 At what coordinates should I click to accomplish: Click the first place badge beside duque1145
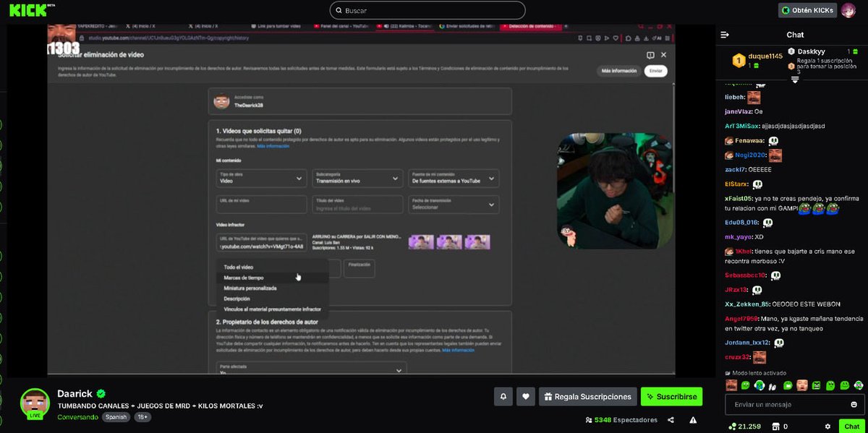point(739,59)
